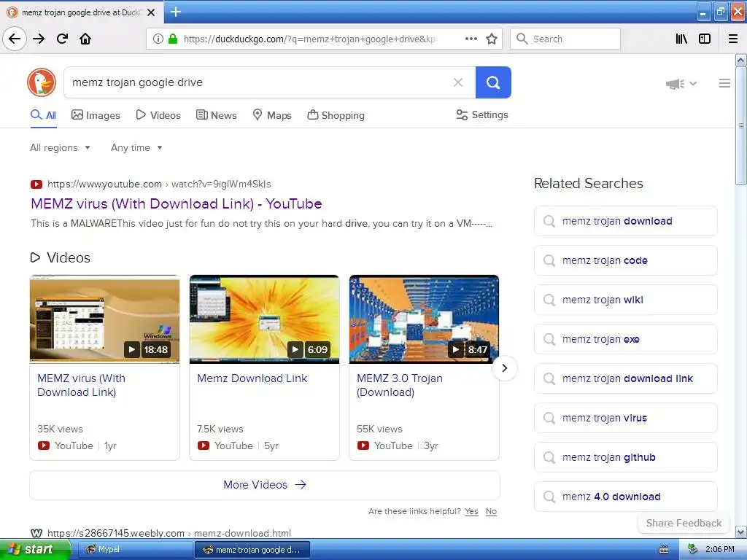Switch to the Shopping results tab
Viewport: 747px width, 560px height.
(x=336, y=115)
